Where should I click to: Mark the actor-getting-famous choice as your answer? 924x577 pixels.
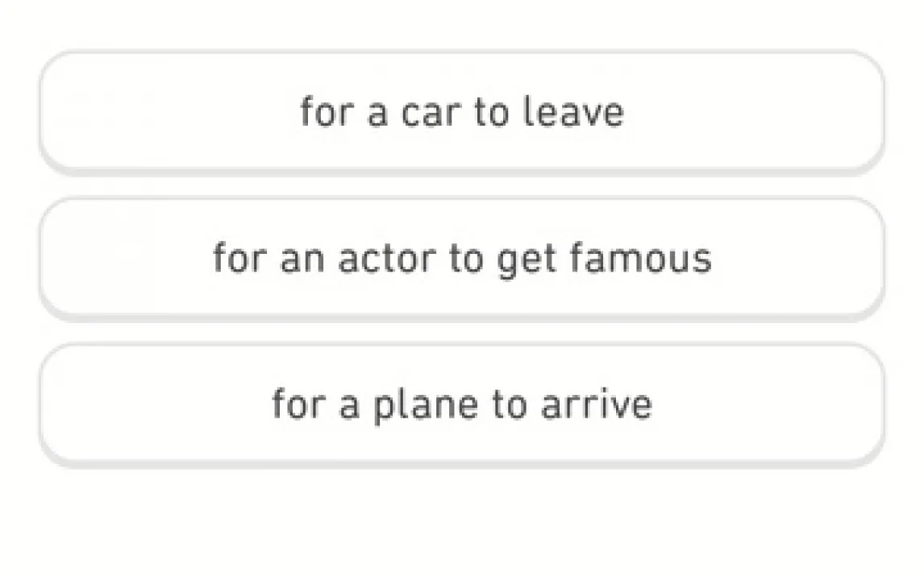(x=461, y=258)
